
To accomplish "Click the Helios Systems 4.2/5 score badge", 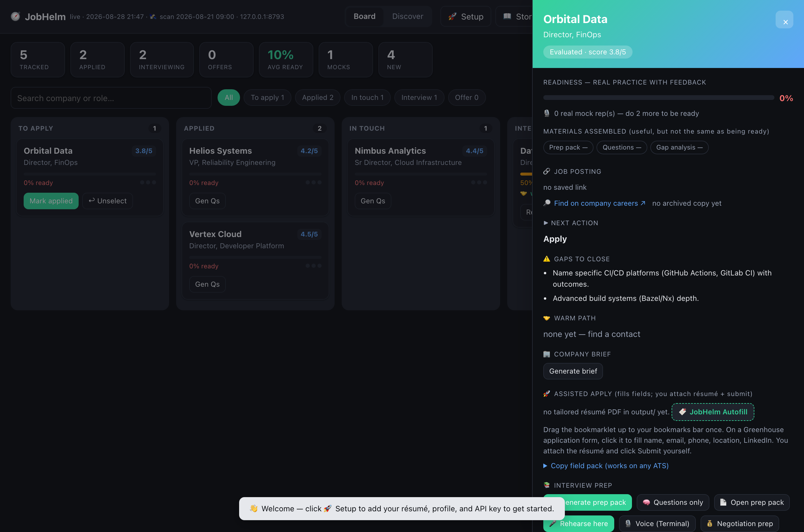I will click(x=309, y=151).
